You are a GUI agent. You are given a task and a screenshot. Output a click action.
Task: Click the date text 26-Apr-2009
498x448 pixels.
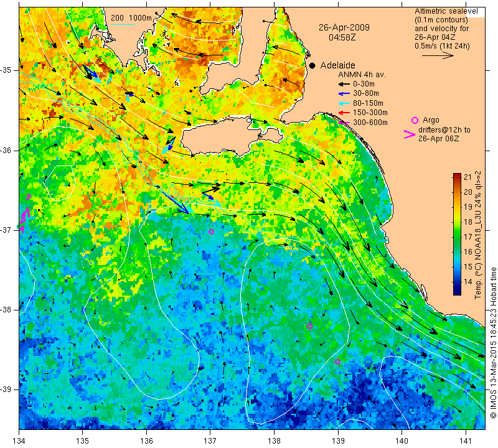point(344,27)
